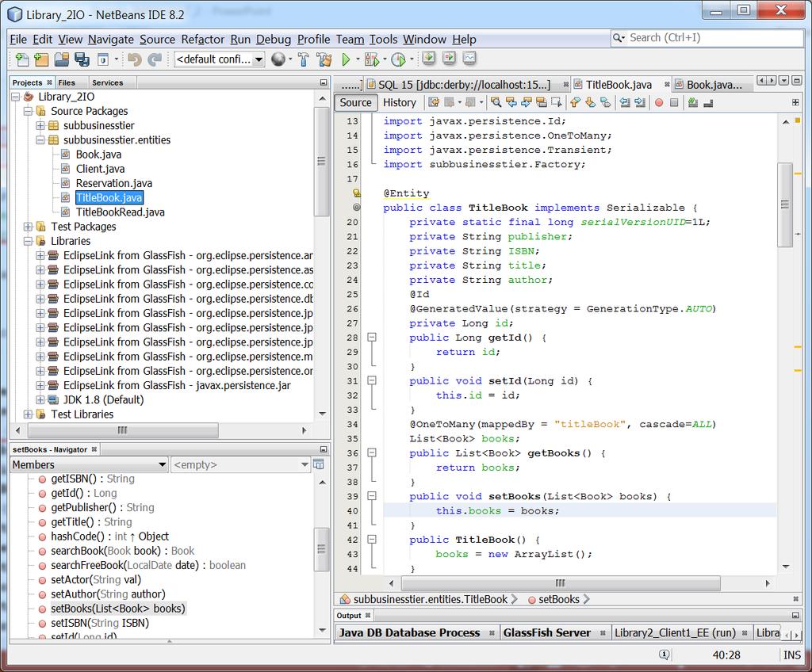
Task: Collapse the Library_2IO project node
Action: click(16, 97)
